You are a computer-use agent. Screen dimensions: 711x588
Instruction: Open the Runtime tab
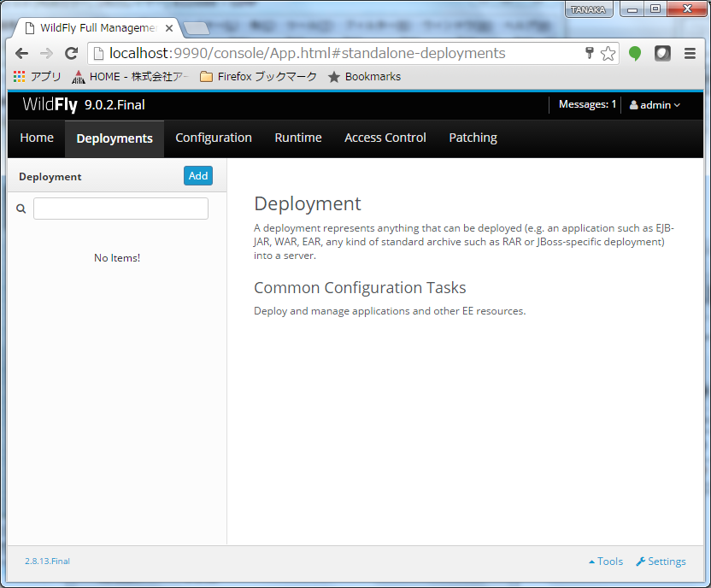298,138
